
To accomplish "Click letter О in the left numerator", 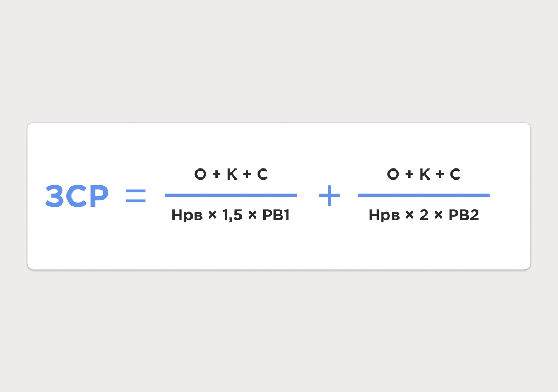I will point(200,175).
